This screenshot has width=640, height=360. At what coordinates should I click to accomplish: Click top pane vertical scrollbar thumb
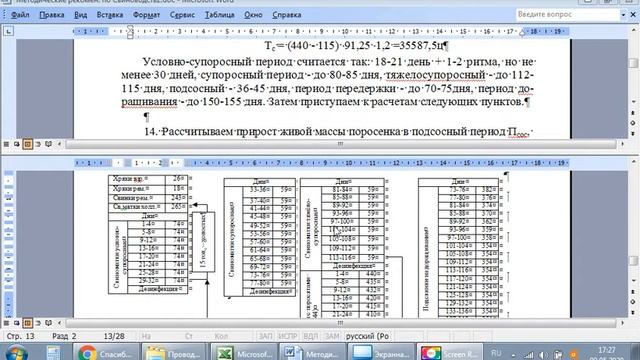(x=633, y=63)
